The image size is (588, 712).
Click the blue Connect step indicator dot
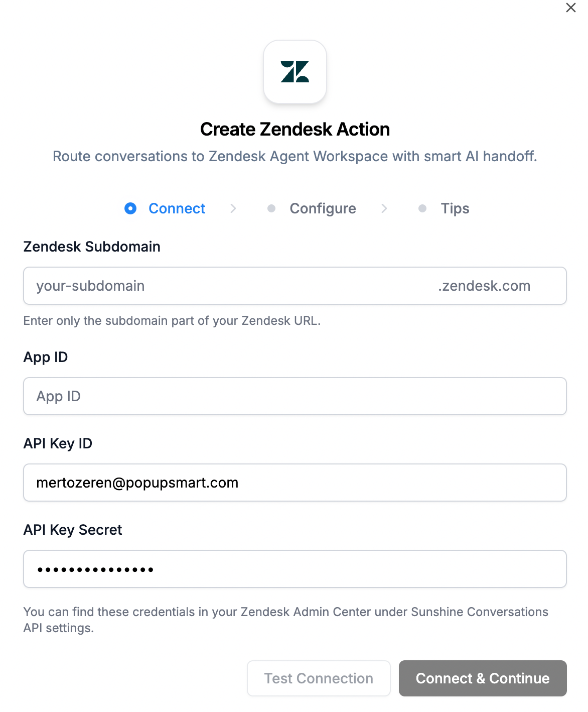pyautogui.click(x=130, y=208)
